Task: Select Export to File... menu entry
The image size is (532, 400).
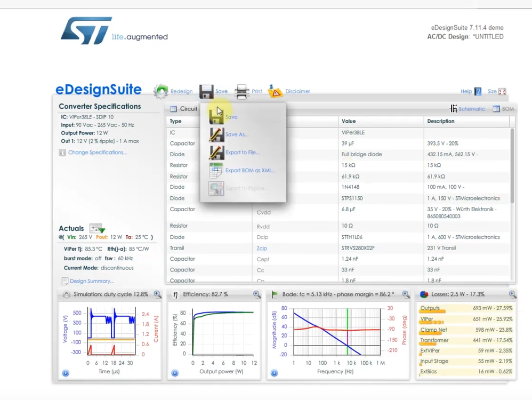Action: [235, 153]
